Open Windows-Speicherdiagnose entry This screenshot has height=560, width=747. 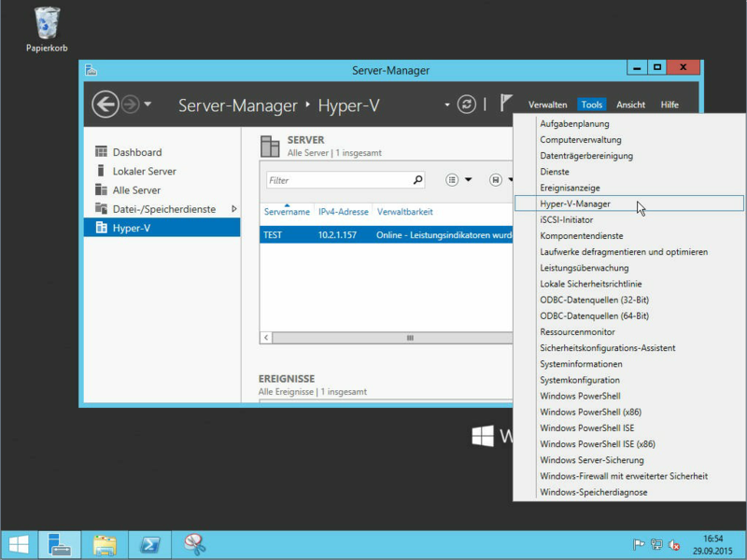pos(628,492)
